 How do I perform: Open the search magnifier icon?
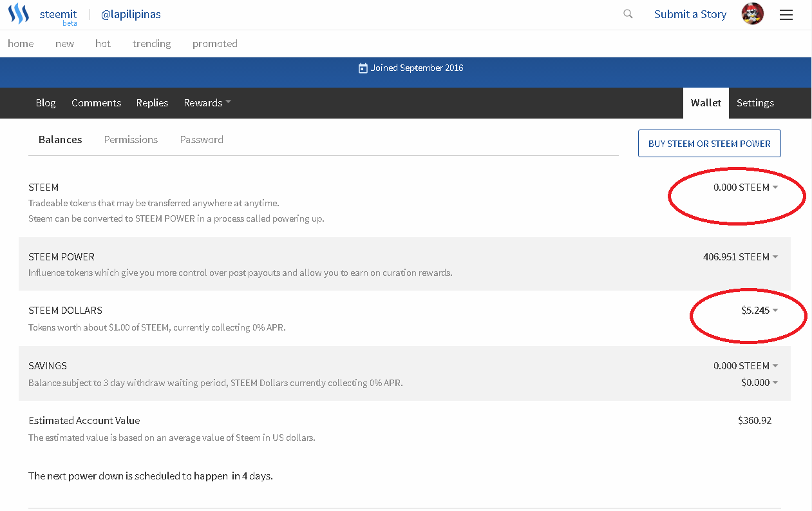628,14
